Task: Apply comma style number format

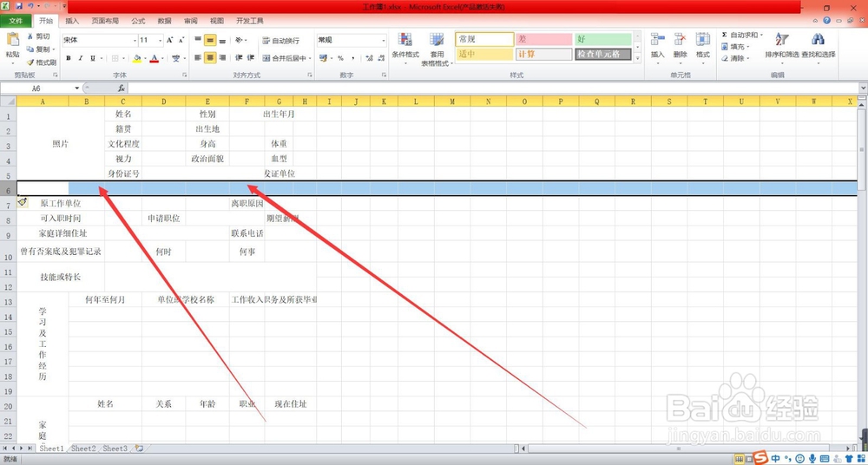Action: pos(352,58)
